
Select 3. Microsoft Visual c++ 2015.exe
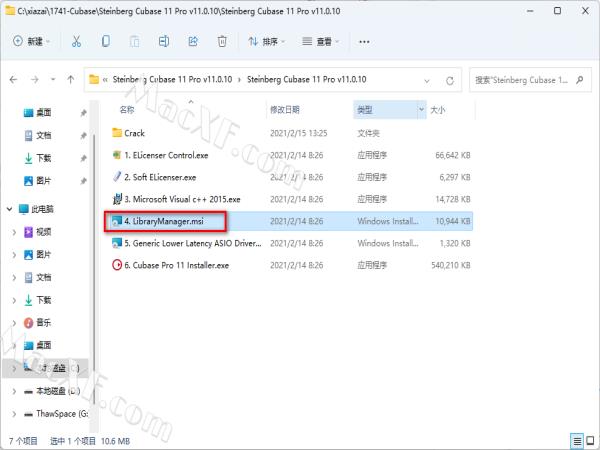(x=182, y=199)
